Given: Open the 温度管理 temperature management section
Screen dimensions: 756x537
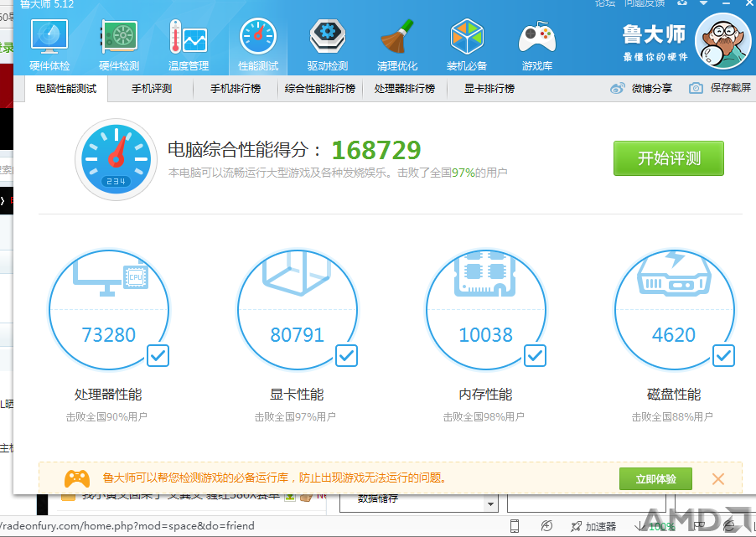Looking at the screenshot, I should (x=189, y=44).
